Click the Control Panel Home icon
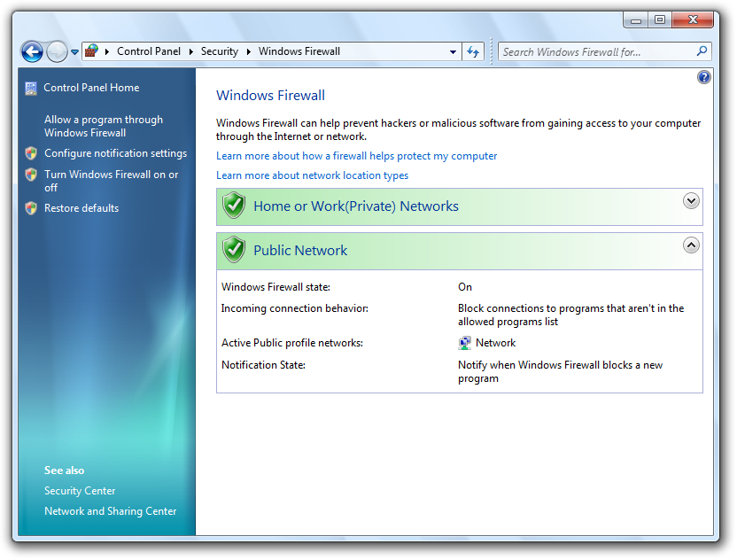 click(x=31, y=88)
